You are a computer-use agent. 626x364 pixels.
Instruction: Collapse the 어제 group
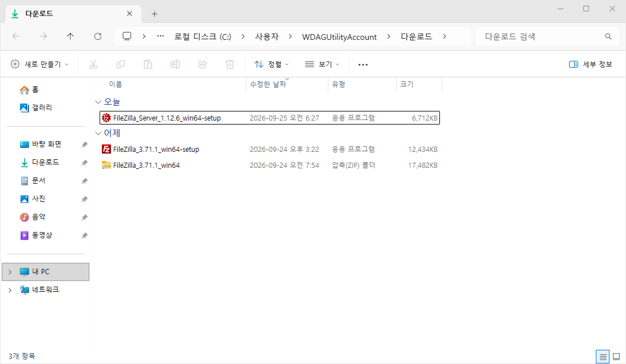pos(98,133)
